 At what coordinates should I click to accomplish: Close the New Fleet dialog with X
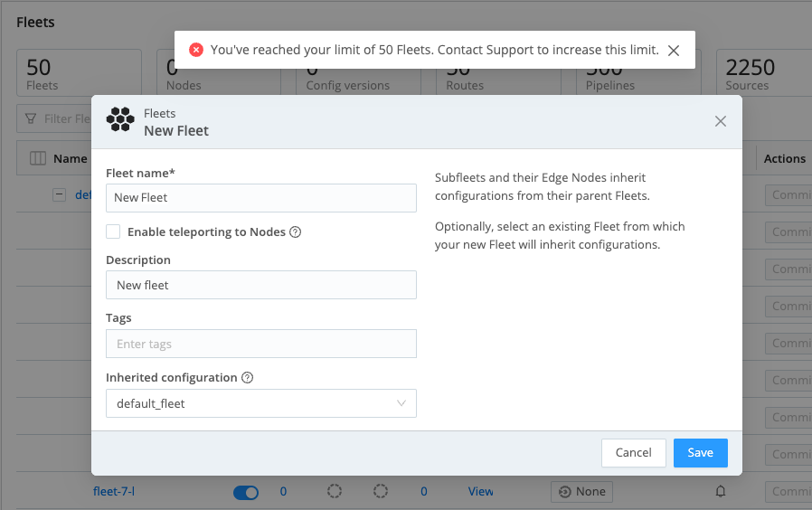click(721, 121)
